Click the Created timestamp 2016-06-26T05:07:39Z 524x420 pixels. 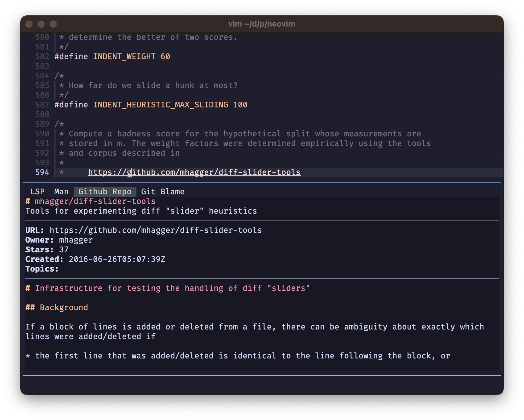click(117, 259)
